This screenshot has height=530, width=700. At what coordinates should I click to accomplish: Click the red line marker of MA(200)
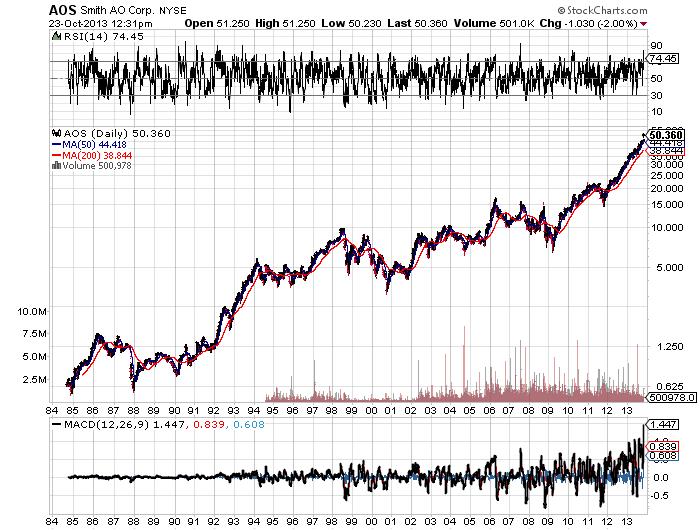point(56,155)
